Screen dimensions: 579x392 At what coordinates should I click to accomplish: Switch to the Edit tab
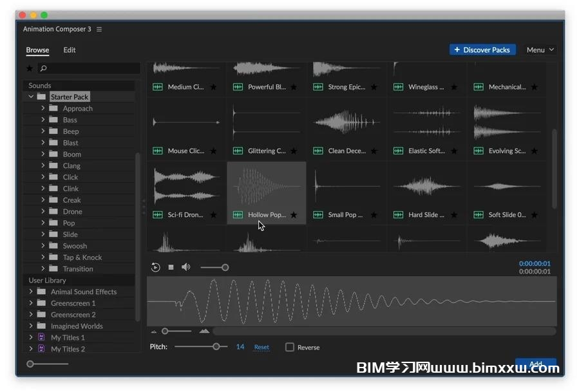pos(69,50)
